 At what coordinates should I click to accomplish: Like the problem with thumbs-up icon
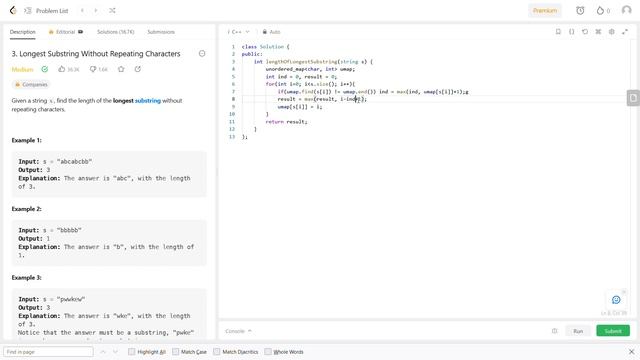click(x=62, y=69)
